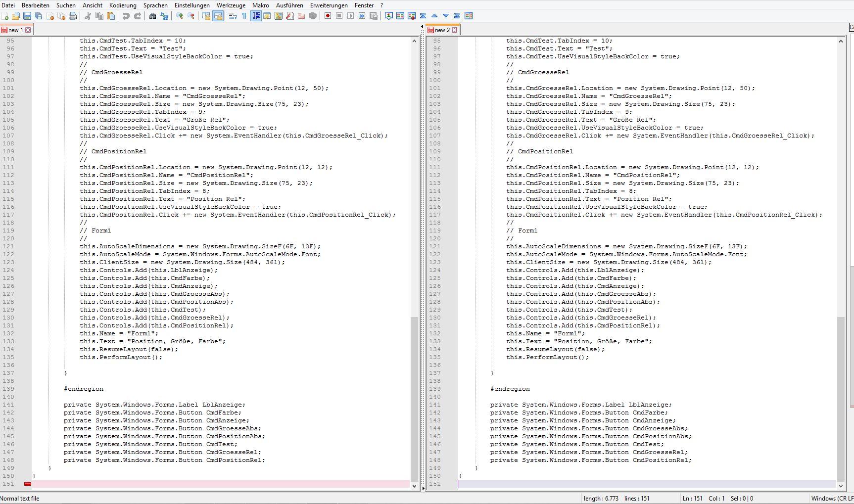This screenshot has height=504, width=854.
Task: Open the ? help menu
Action: click(x=382, y=5)
